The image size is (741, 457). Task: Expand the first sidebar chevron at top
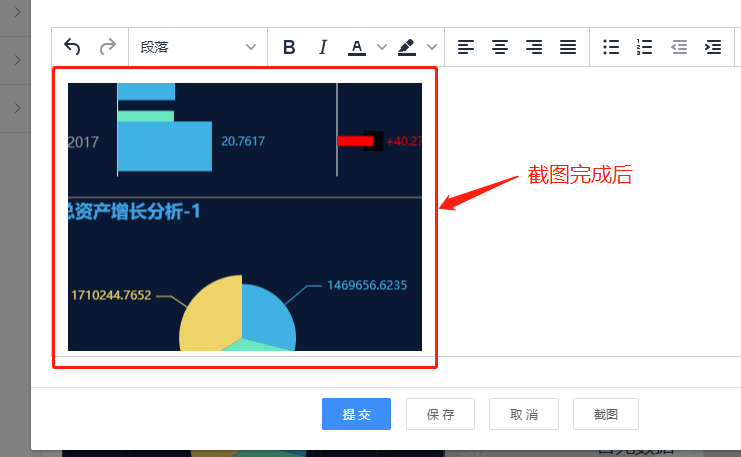click(17, 12)
